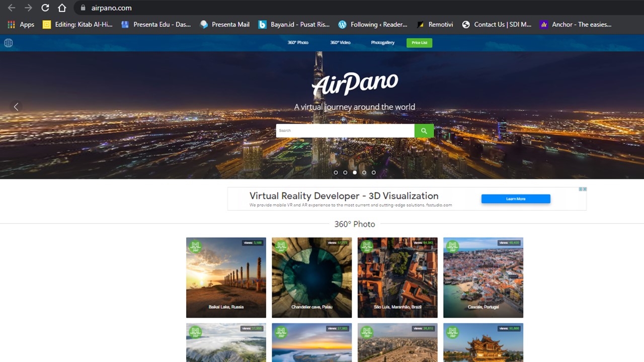
Task: Click the green Price List button
Action: click(x=419, y=43)
